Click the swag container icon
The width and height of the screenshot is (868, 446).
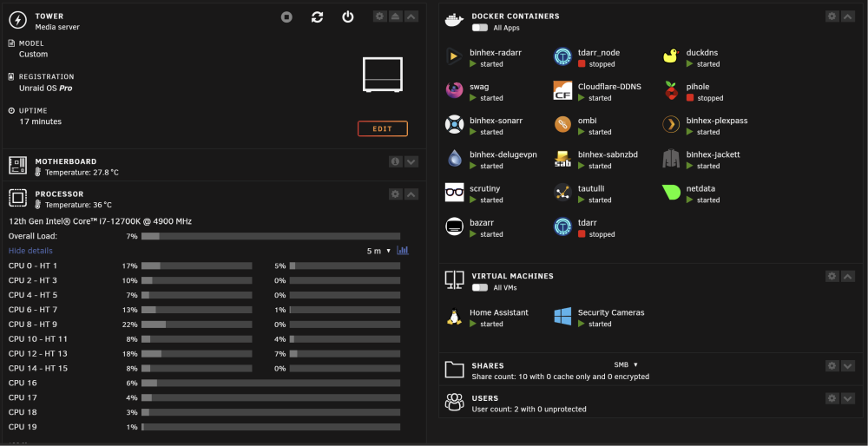point(455,90)
